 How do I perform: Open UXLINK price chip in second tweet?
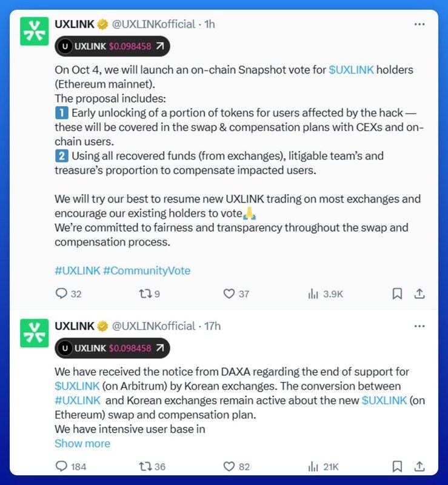112,347
